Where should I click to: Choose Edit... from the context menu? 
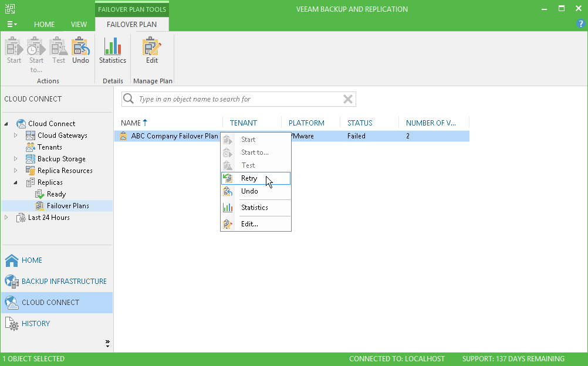(x=256, y=224)
